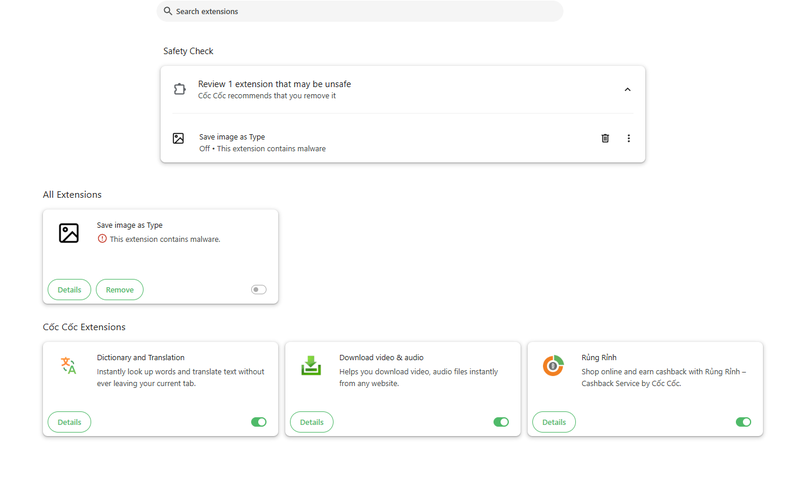Collapse the Safety Check review panel
Viewport: 800px width, 482px height.
click(x=628, y=90)
